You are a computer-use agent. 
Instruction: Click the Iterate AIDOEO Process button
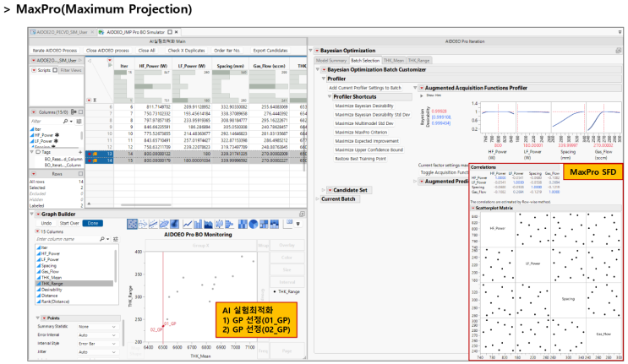coord(55,51)
